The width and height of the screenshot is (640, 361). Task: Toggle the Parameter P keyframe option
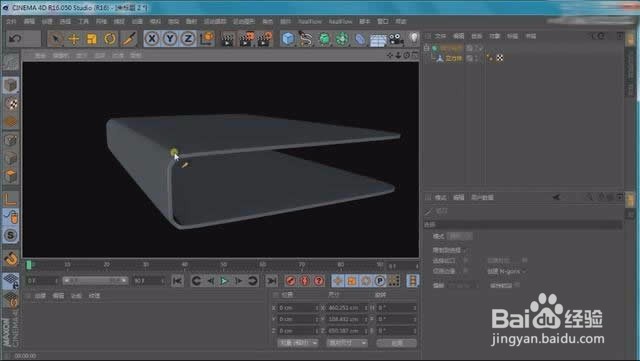pos(380,281)
